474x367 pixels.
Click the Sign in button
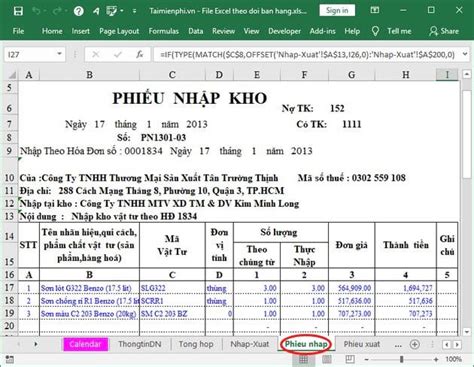337,10
